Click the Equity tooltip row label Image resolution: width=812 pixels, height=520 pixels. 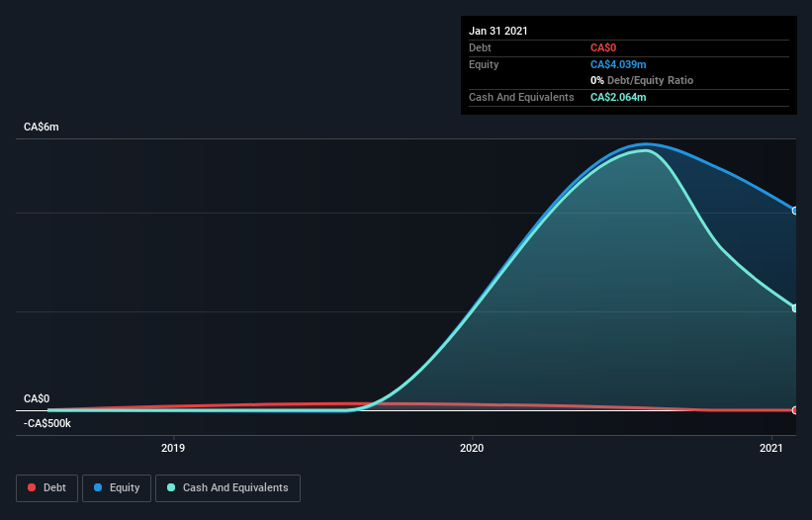tap(484, 64)
